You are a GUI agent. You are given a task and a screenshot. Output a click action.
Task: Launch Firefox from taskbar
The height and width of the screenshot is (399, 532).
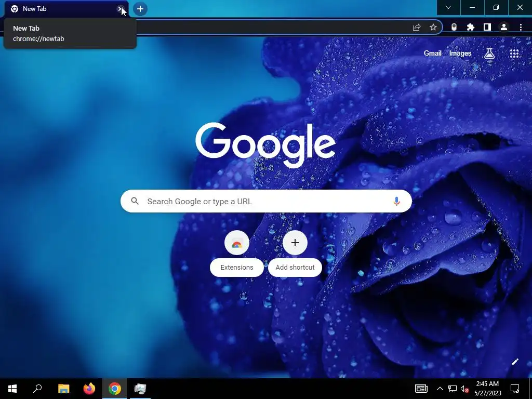point(89,389)
